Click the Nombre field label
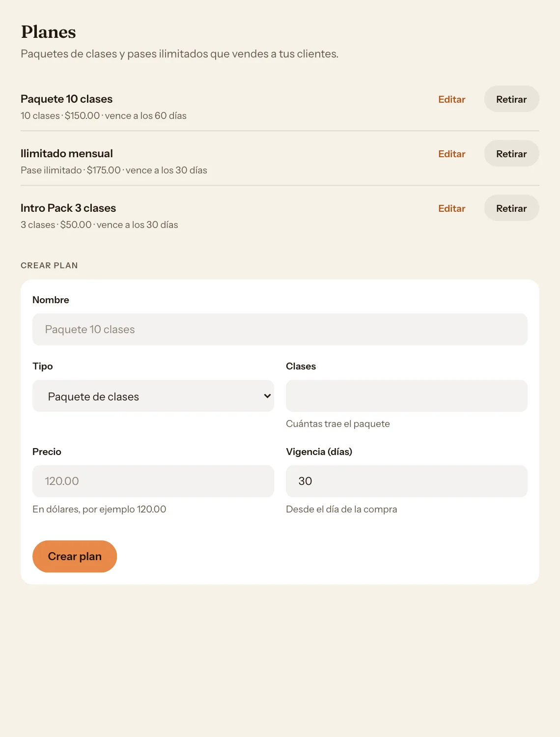Image resolution: width=560 pixels, height=737 pixels. point(51,300)
